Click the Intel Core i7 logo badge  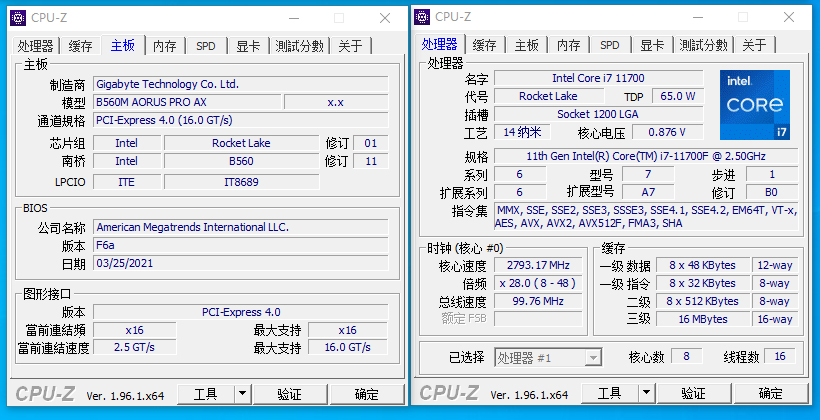point(755,105)
